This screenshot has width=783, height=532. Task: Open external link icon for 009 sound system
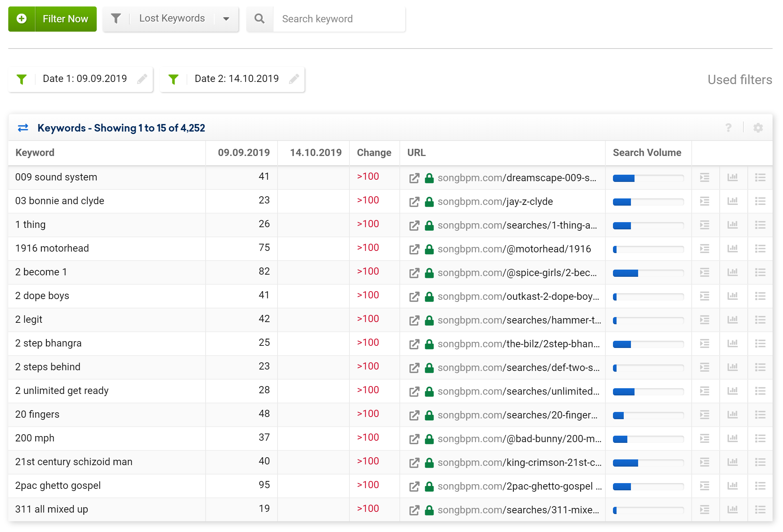point(414,178)
